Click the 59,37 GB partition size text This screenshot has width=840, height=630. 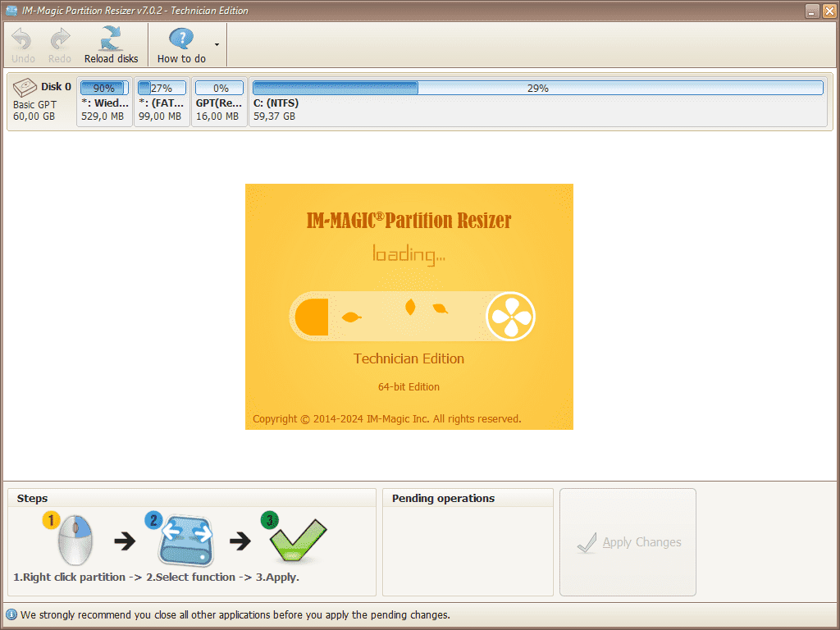(274, 116)
